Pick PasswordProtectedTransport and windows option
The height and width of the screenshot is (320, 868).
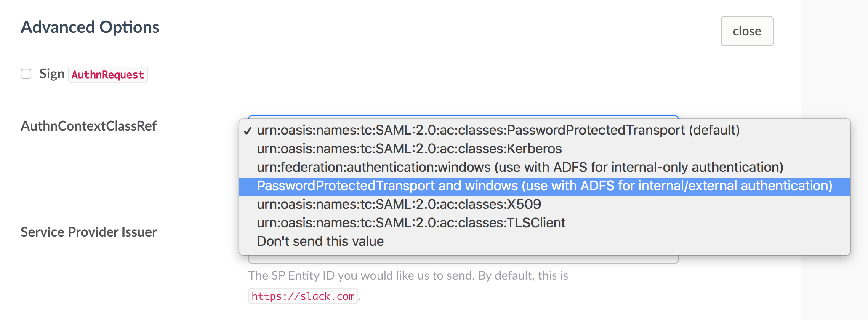(544, 186)
